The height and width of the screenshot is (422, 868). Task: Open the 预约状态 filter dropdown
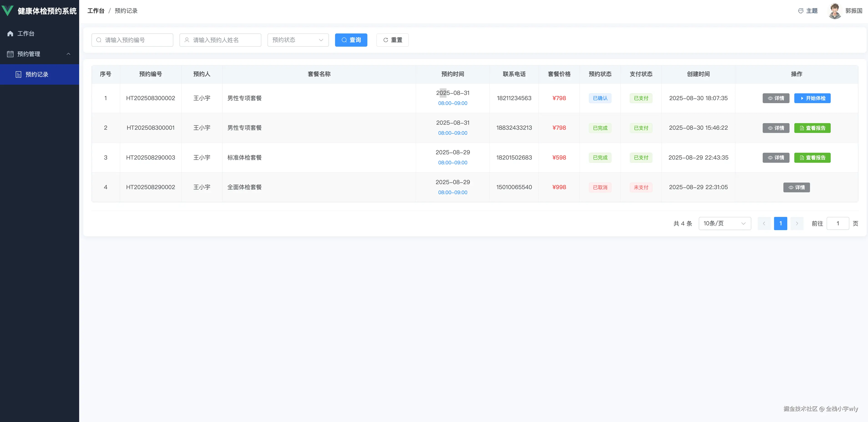pos(298,40)
